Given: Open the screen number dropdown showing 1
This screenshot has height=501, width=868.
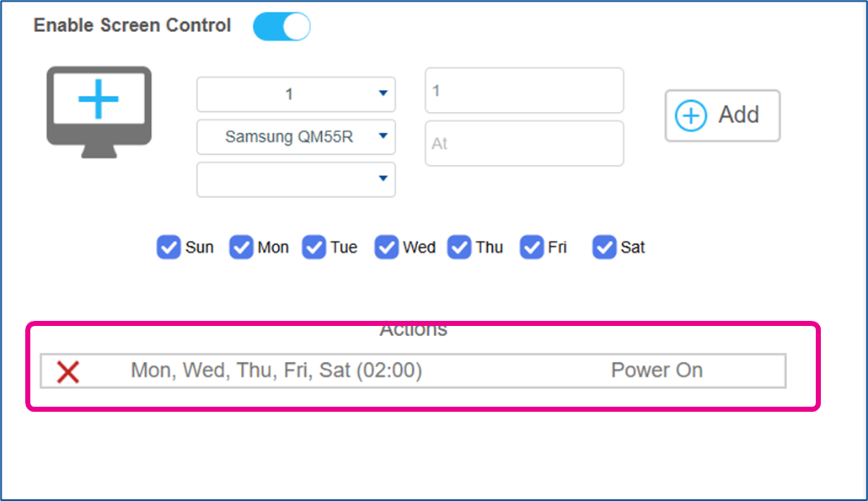Looking at the screenshot, I should pos(296,94).
